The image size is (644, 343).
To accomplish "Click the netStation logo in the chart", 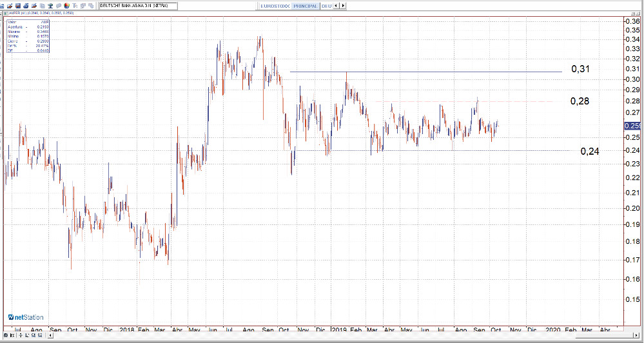I will [x=26, y=317].
